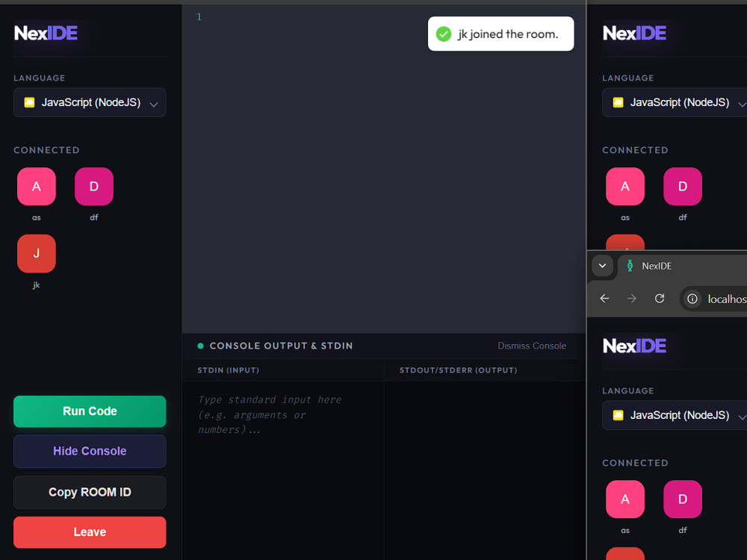Select avatar 'A' in top-right window
This screenshot has height=560, width=747.
(625, 186)
